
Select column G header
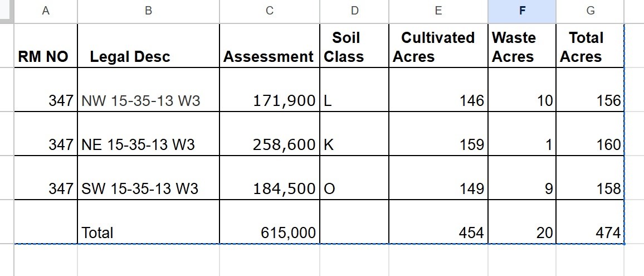(x=590, y=11)
